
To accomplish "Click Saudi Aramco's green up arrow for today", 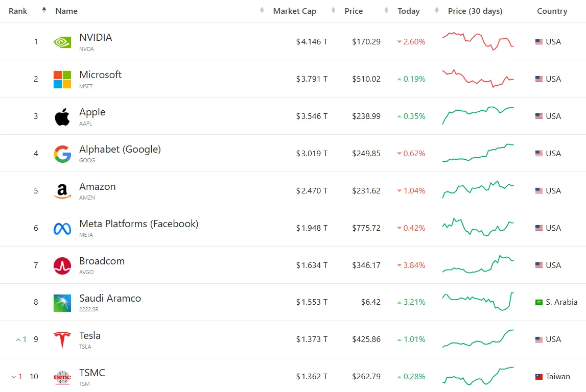I will [x=399, y=302].
